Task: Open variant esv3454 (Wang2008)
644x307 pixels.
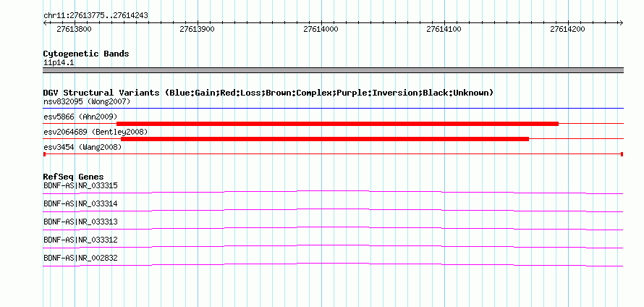Action: click(x=82, y=147)
